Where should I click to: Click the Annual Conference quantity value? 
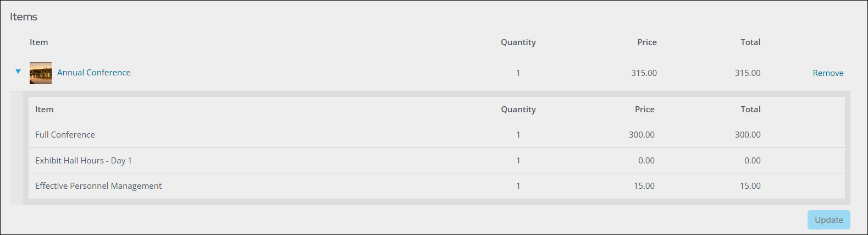pos(518,73)
